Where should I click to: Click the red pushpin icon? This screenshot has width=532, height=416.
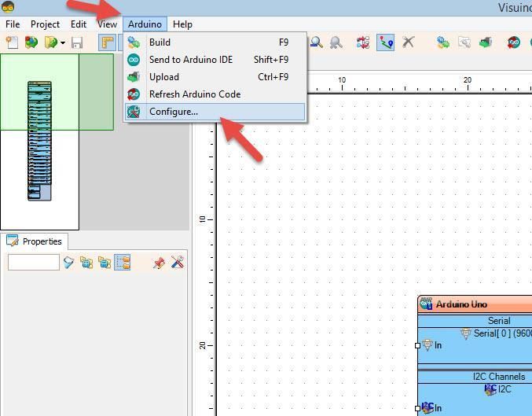coord(159,263)
